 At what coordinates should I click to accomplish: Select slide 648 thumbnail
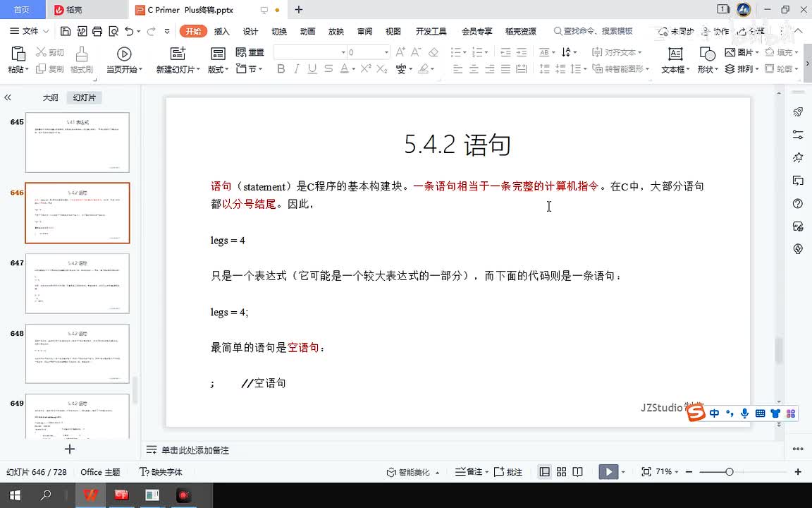[77, 353]
